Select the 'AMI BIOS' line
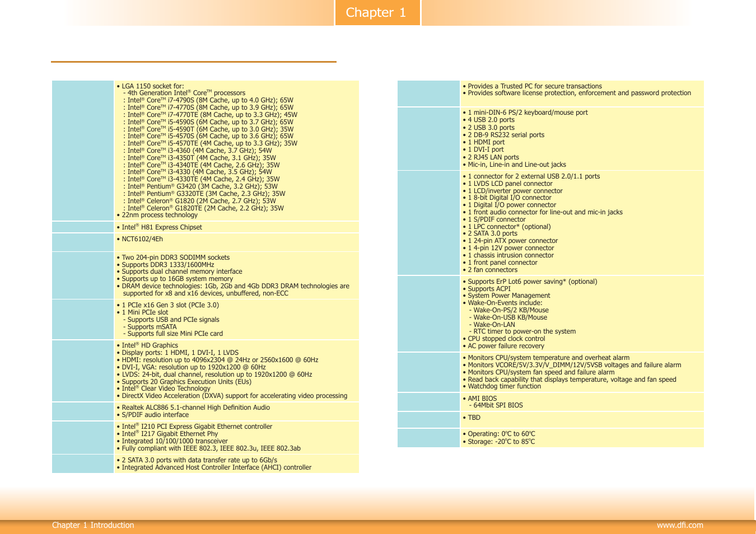756x534 pixels. point(479,399)
